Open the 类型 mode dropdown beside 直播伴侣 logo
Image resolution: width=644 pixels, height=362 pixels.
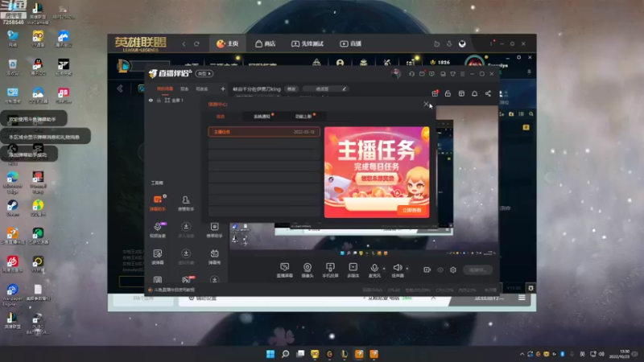[x=204, y=73]
